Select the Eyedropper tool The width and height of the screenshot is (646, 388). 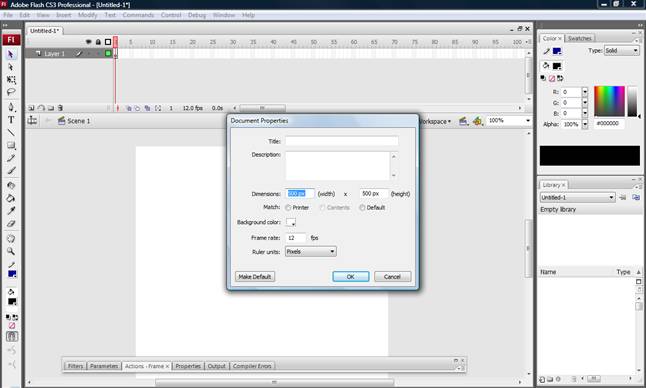11,211
